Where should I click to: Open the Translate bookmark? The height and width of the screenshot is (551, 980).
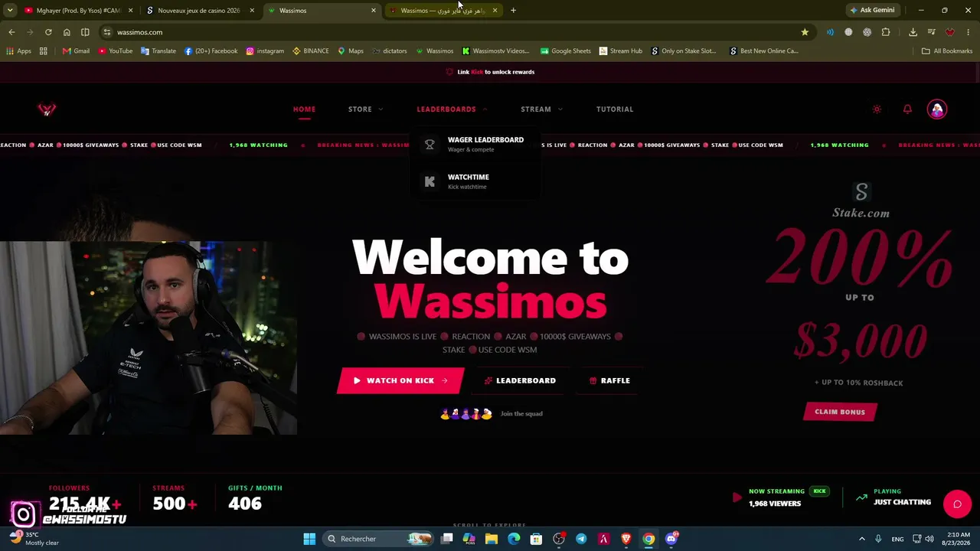click(x=158, y=51)
